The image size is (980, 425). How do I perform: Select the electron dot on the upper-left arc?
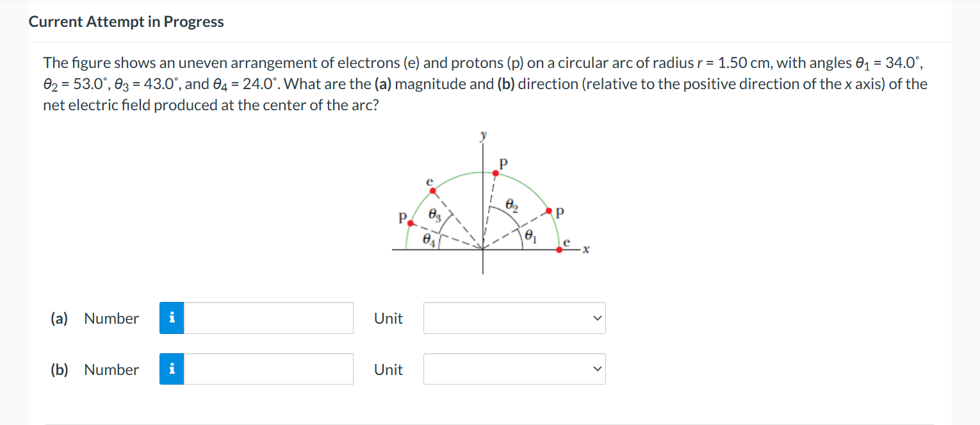pos(432,190)
